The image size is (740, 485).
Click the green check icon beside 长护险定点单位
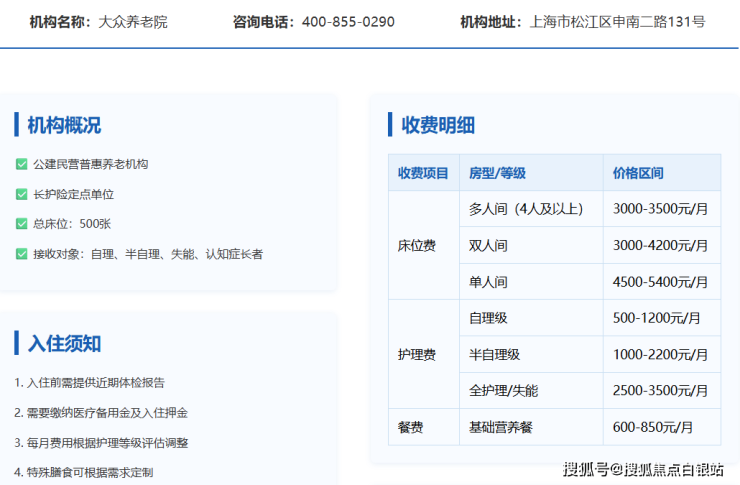[x=22, y=194]
